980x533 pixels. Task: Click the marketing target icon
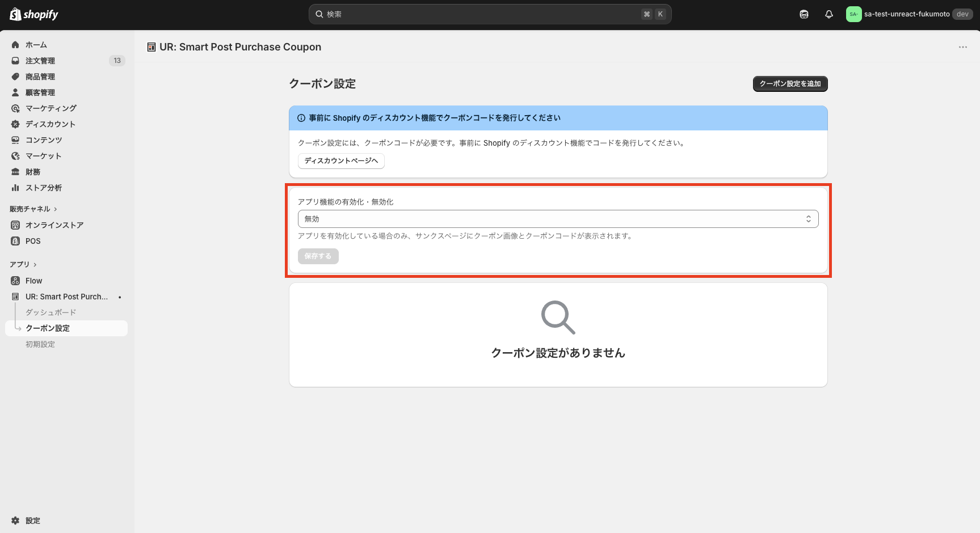click(x=15, y=108)
